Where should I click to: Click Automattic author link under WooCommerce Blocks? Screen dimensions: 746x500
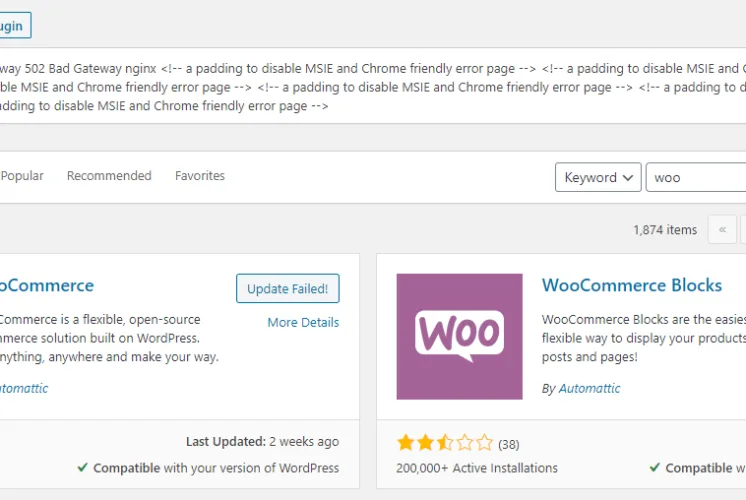tap(589, 389)
